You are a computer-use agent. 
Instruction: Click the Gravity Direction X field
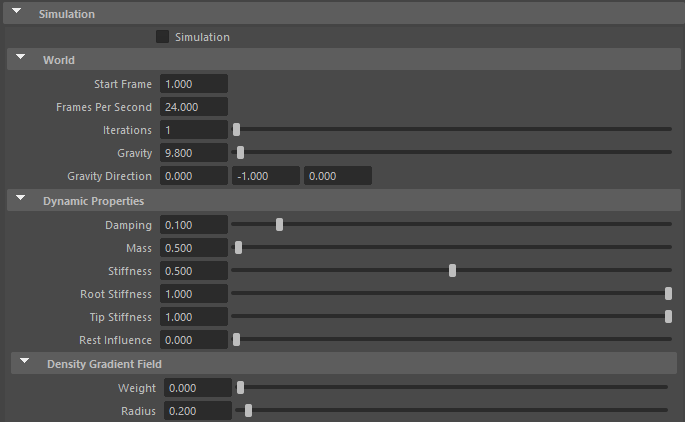193,176
